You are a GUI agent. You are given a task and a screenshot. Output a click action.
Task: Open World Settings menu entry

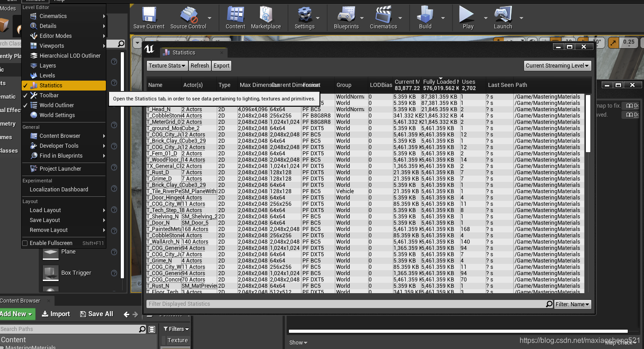coord(64,115)
